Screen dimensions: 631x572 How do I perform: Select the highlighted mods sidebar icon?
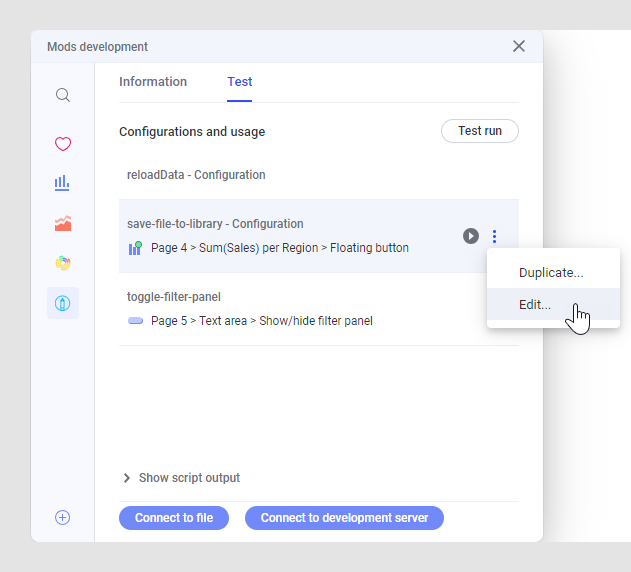point(63,303)
